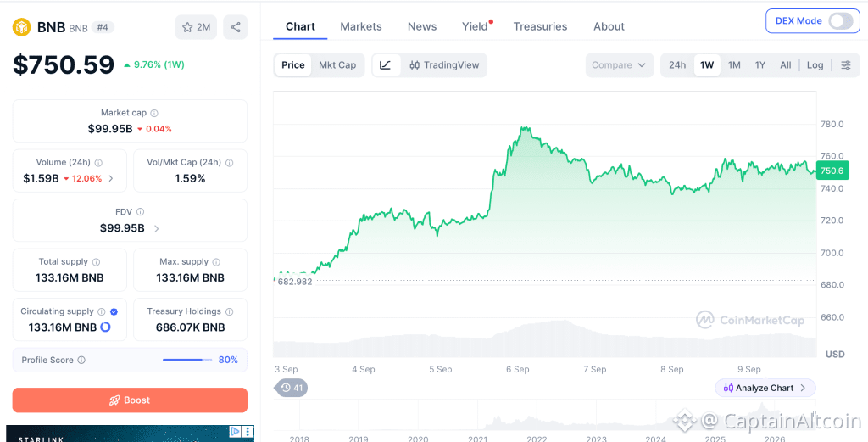Click the orange Boost button
The width and height of the screenshot is (868, 442).
130,400
